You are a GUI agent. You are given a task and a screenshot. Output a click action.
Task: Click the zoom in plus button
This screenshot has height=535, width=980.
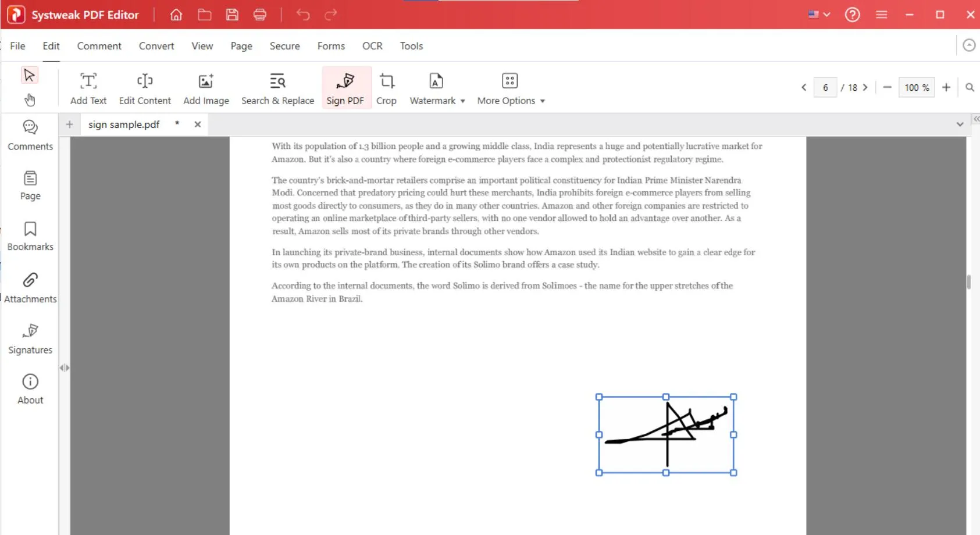point(946,87)
